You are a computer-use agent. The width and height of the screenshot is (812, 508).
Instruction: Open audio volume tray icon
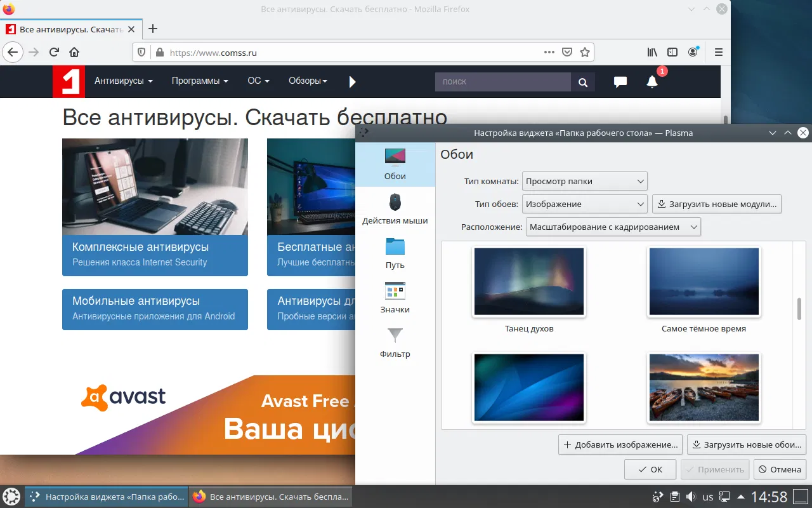point(691,497)
